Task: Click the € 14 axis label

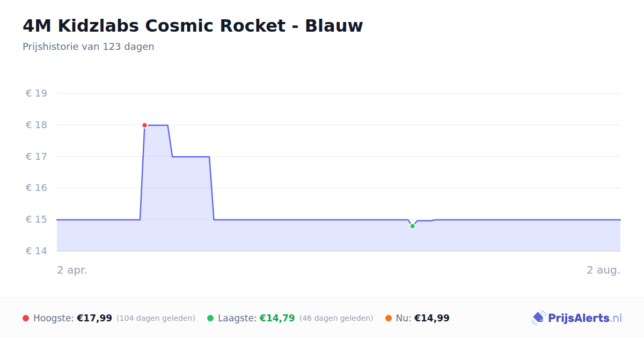Action: [36, 251]
